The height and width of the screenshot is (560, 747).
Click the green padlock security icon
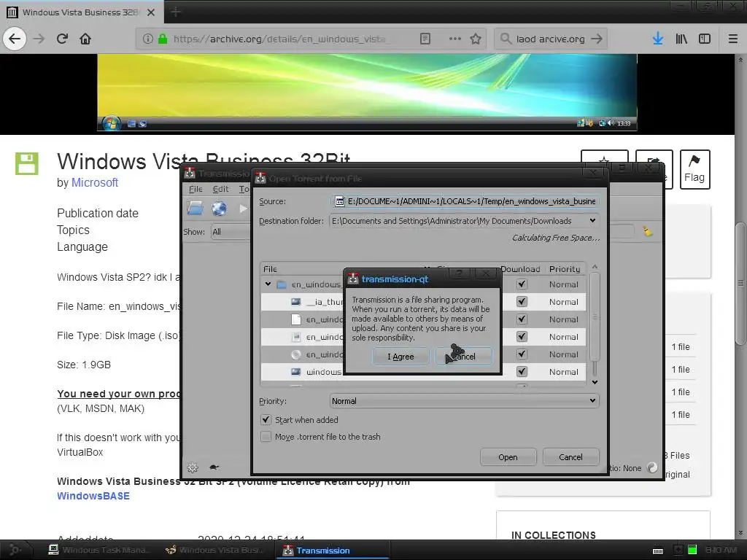[163, 39]
